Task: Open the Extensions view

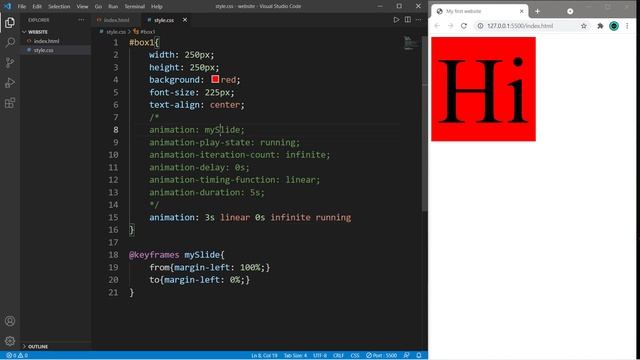Action: click(x=10, y=103)
